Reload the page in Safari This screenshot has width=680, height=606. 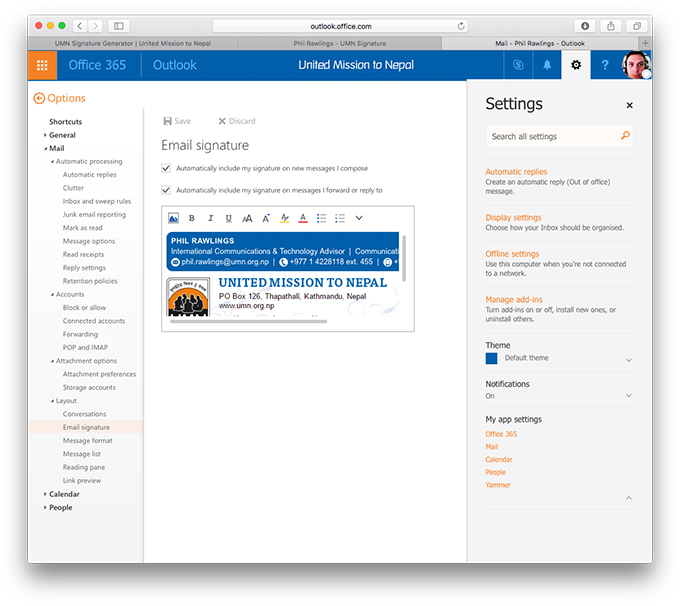tap(461, 26)
